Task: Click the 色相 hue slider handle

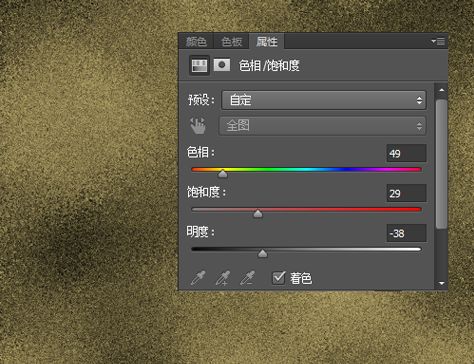Action: [x=223, y=174]
